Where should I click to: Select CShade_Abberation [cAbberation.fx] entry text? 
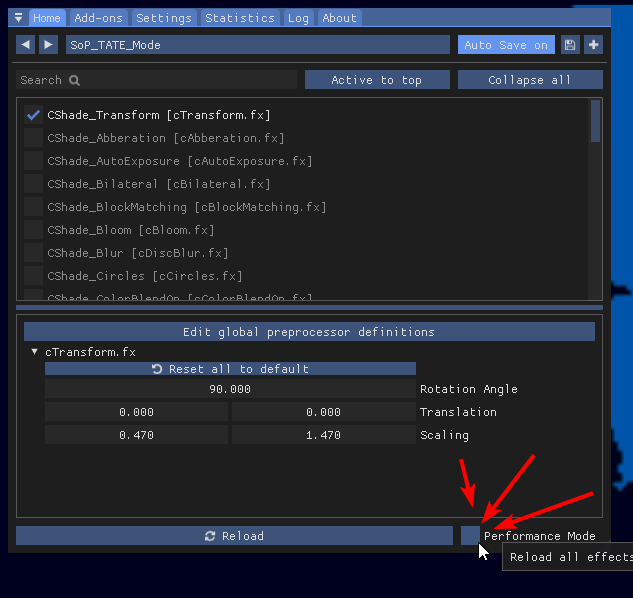[166, 138]
